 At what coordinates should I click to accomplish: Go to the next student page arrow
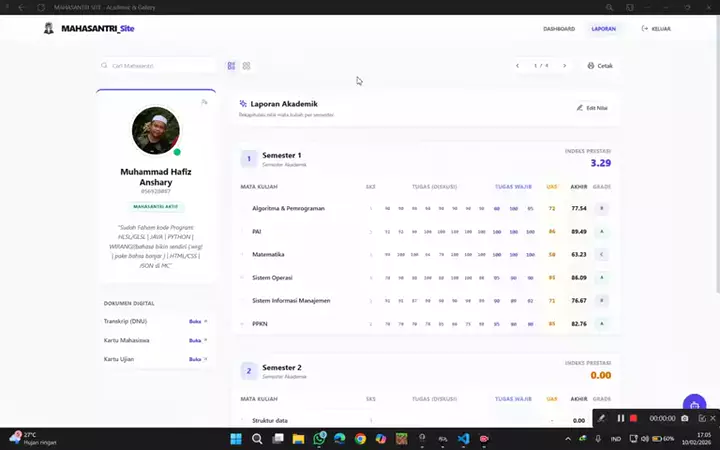pyautogui.click(x=564, y=66)
